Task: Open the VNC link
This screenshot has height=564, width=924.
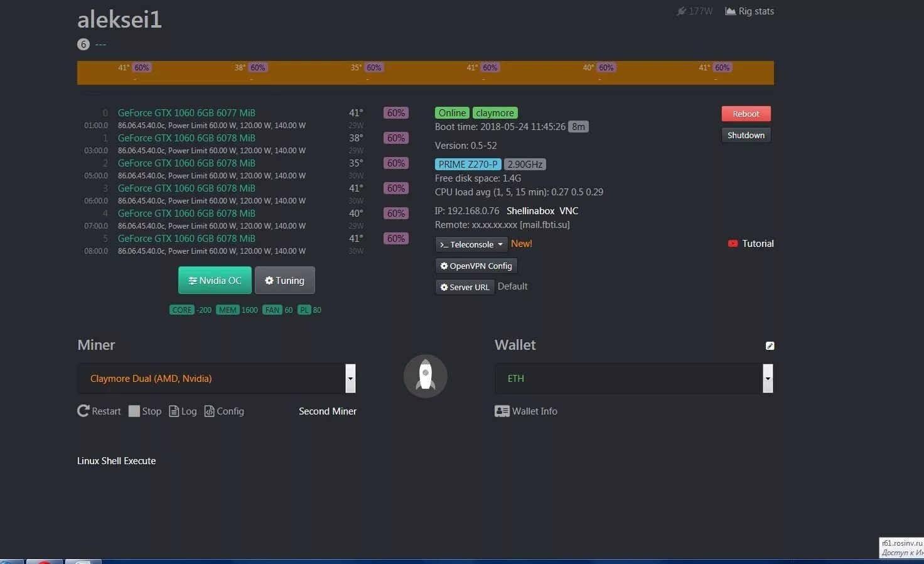Action: click(569, 211)
